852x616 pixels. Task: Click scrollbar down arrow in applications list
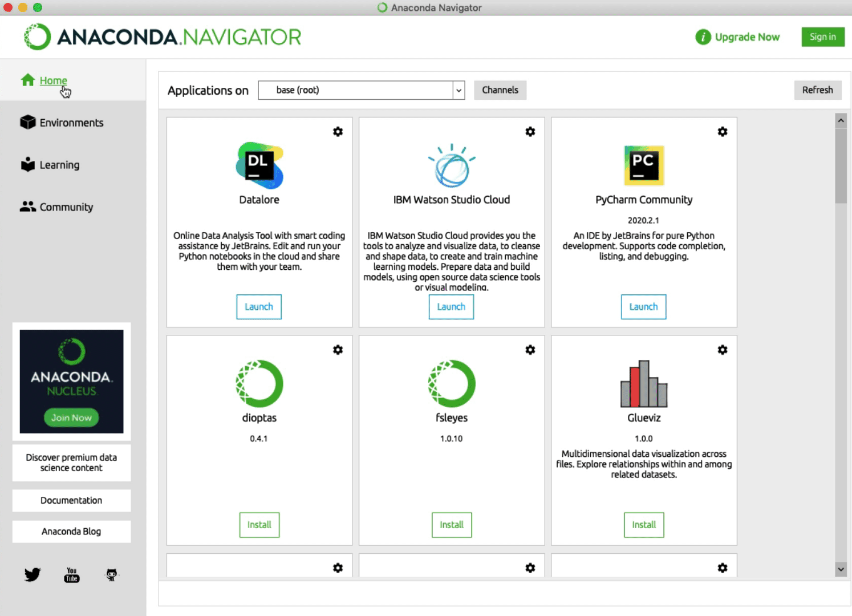[841, 569]
